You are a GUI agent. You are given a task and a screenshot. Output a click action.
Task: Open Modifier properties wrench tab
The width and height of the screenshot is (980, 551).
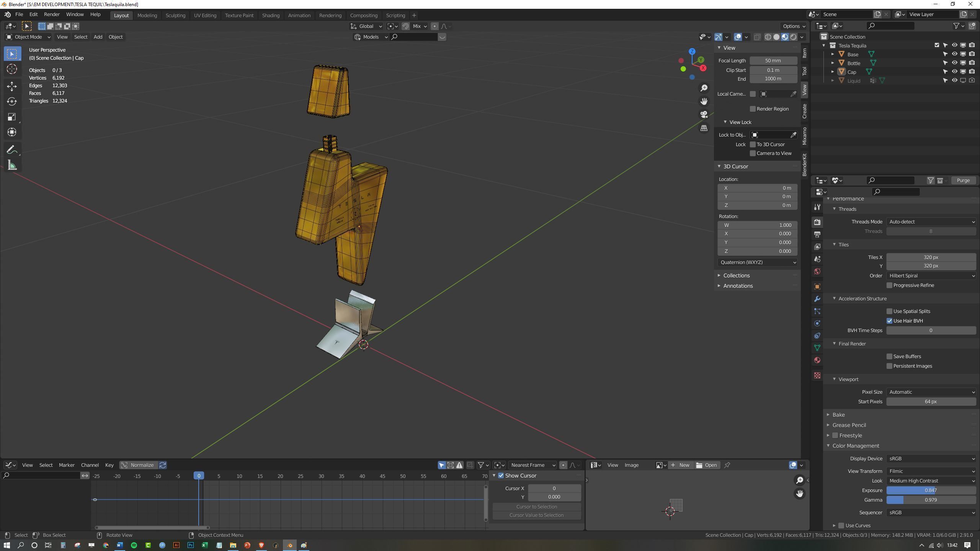tap(817, 299)
